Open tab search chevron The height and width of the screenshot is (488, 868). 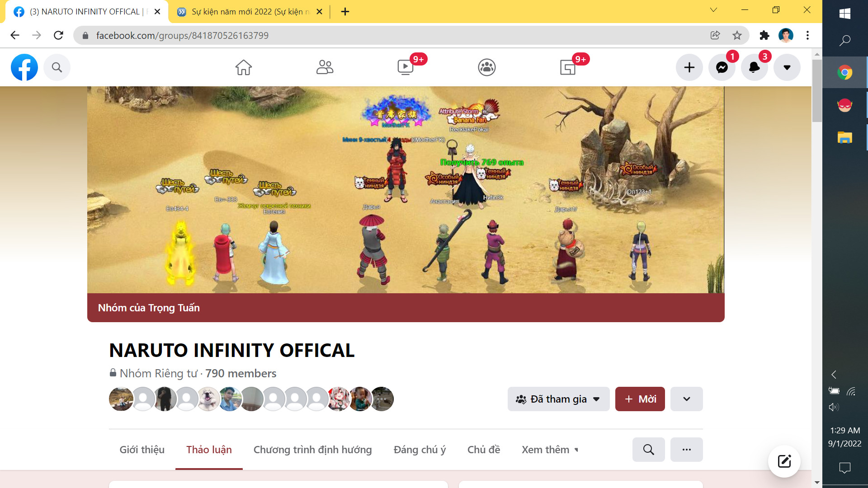click(714, 10)
